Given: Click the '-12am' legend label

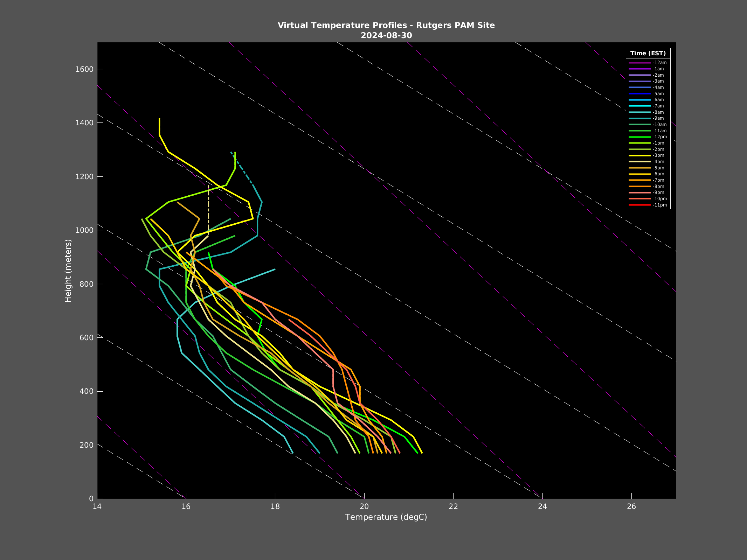Looking at the screenshot, I should [659, 63].
